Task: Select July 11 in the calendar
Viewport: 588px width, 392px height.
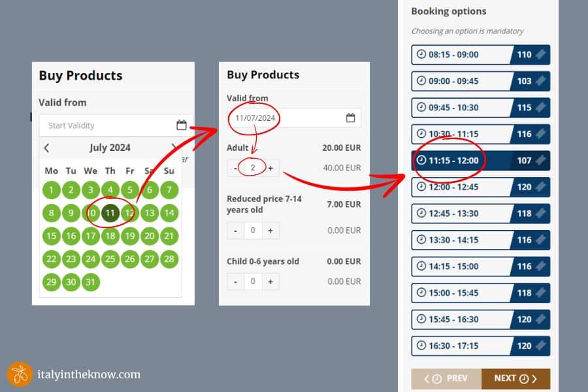Action: pyautogui.click(x=110, y=213)
